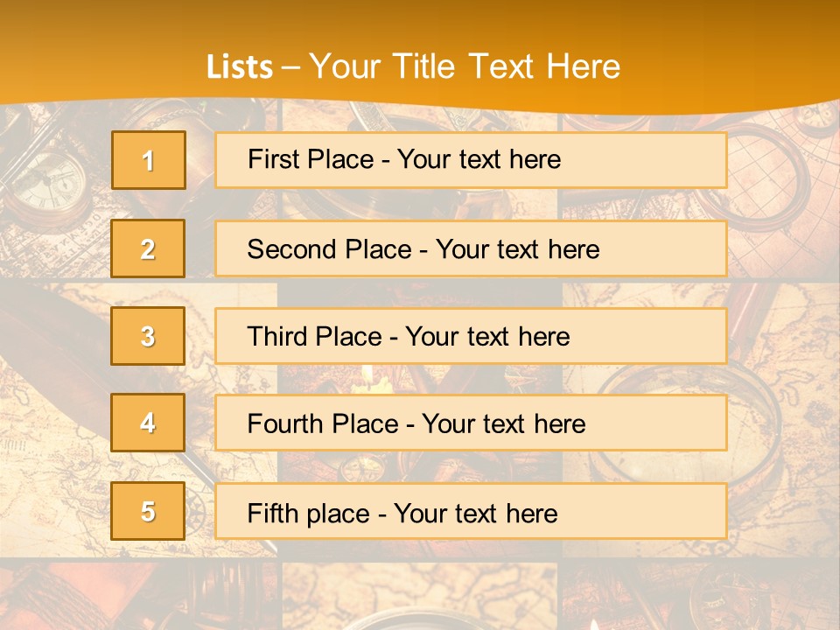Screen dimensions: 840x630
Task: Click 'Your Title Text Here' in heading
Action: click(x=465, y=66)
